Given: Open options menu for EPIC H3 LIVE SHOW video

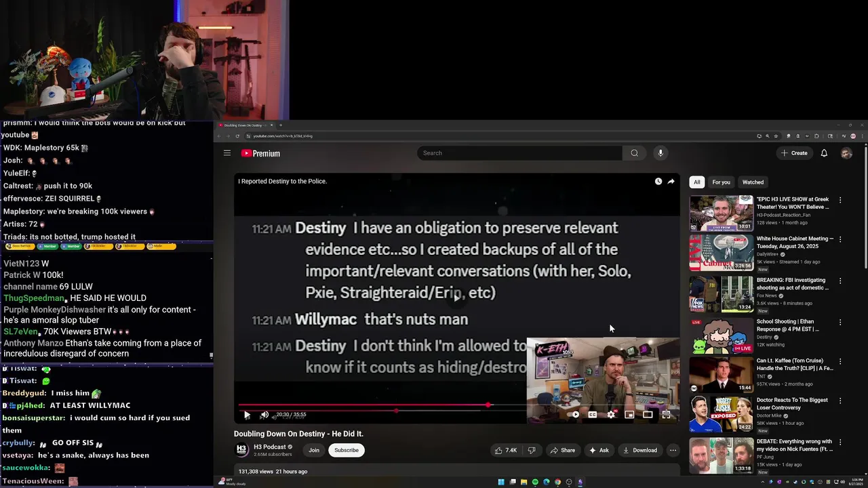Looking at the screenshot, I should click(x=840, y=200).
